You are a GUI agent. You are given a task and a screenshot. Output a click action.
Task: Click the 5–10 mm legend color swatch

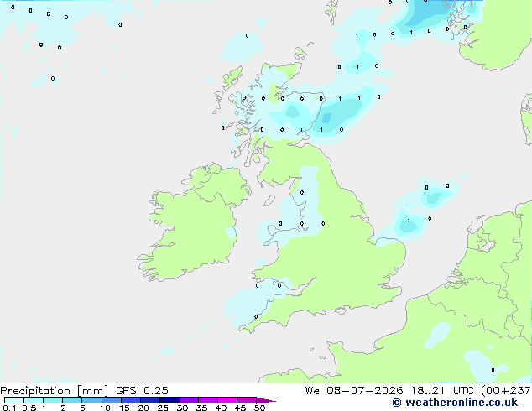[x=91, y=400]
